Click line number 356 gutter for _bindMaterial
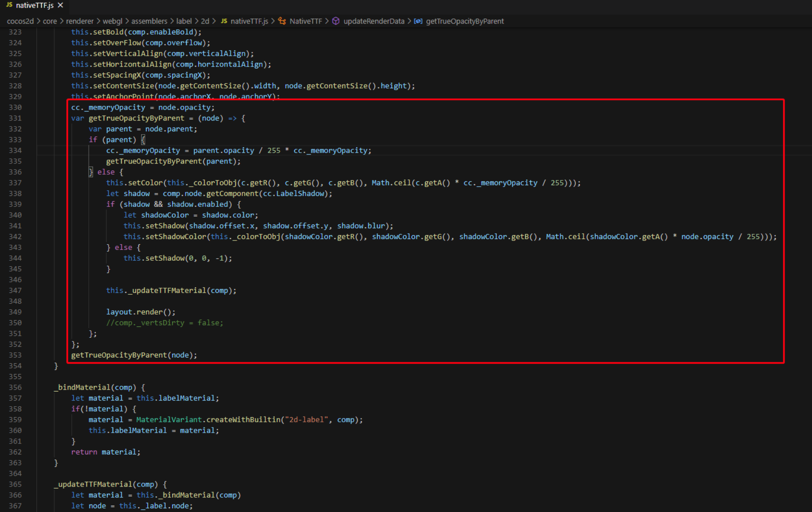The image size is (812, 512). (x=15, y=387)
